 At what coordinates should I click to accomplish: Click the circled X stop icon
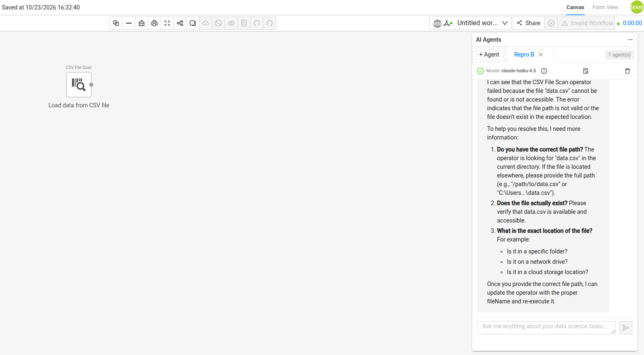coord(551,23)
